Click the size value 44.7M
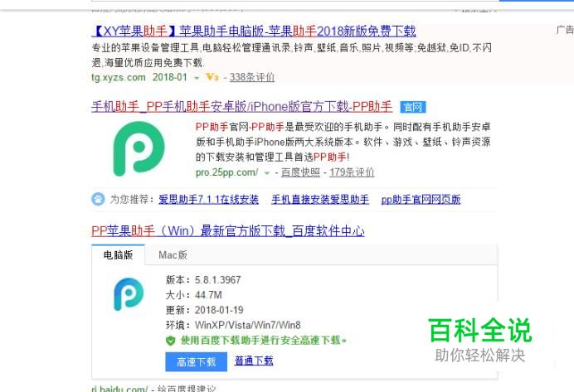 click(208, 295)
